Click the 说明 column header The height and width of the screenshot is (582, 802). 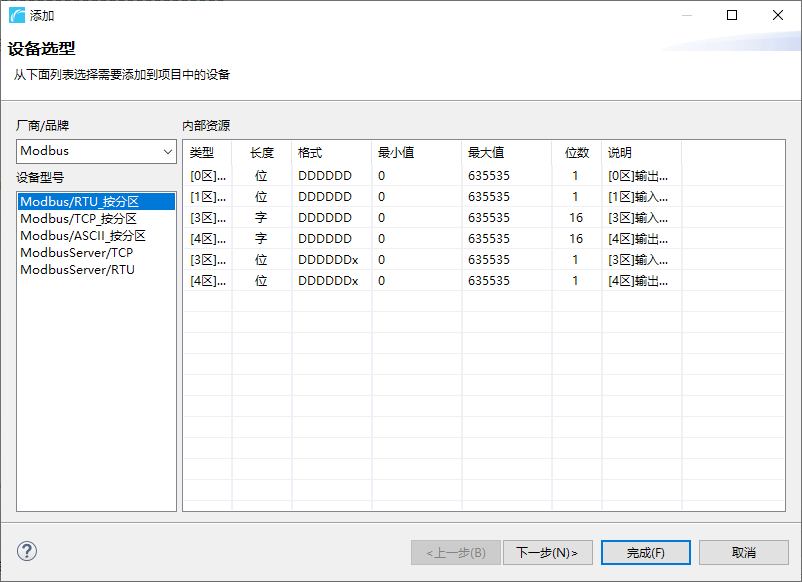[x=642, y=152]
